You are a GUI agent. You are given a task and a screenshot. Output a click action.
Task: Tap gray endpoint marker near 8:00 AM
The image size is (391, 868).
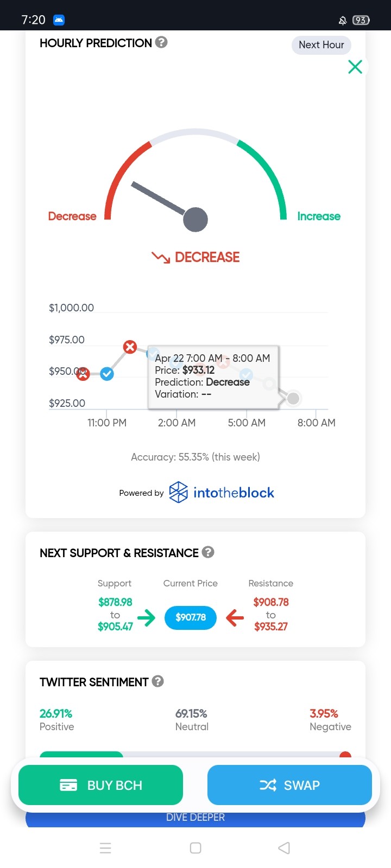tap(293, 399)
